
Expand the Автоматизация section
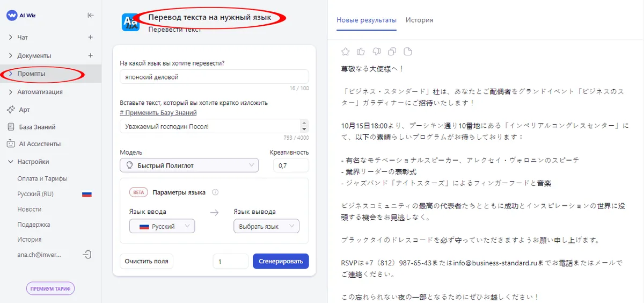coord(11,92)
